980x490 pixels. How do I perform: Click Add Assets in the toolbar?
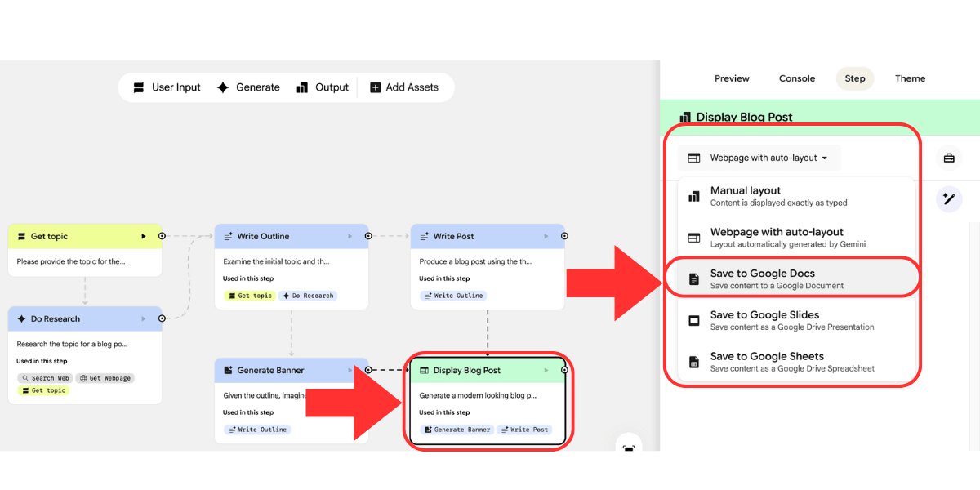(404, 87)
